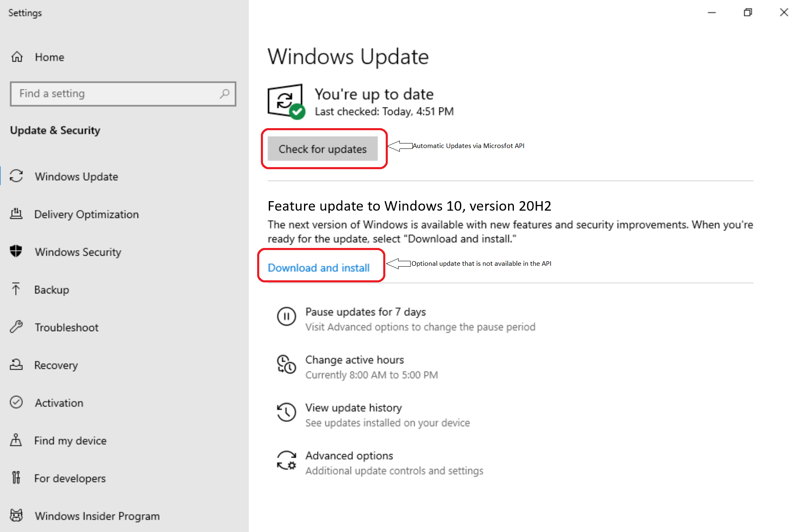Click the Pause updates for 7 days icon

pos(286,317)
